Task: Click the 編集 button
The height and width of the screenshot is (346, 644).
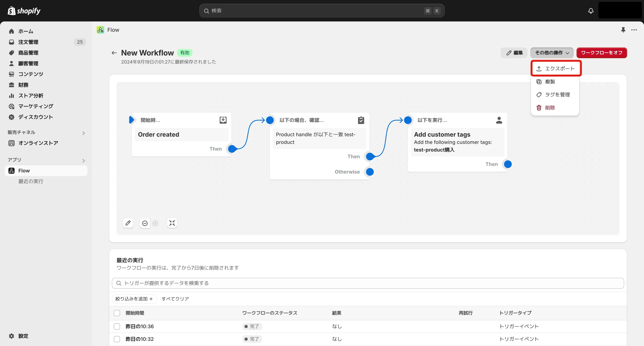Action: tap(514, 53)
